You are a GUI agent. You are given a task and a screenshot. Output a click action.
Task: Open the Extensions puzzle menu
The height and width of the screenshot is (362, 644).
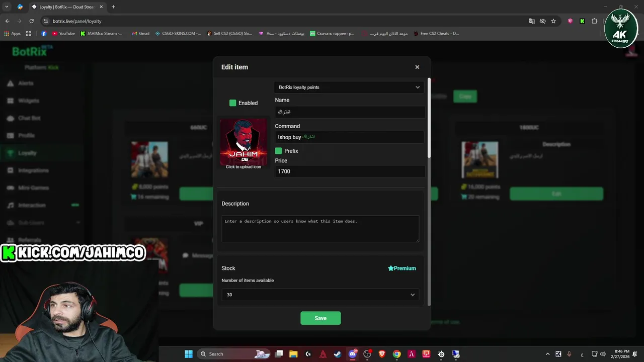[x=594, y=21]
